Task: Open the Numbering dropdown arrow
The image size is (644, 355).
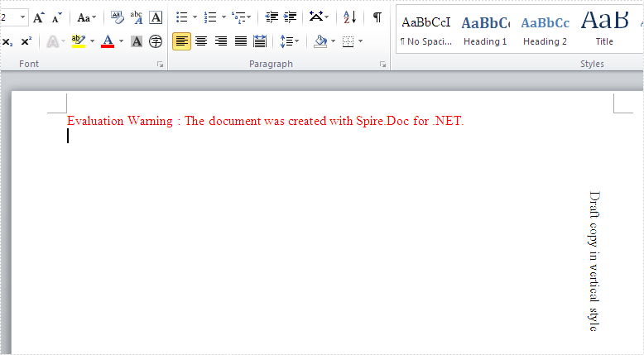Action: (223, 17)
